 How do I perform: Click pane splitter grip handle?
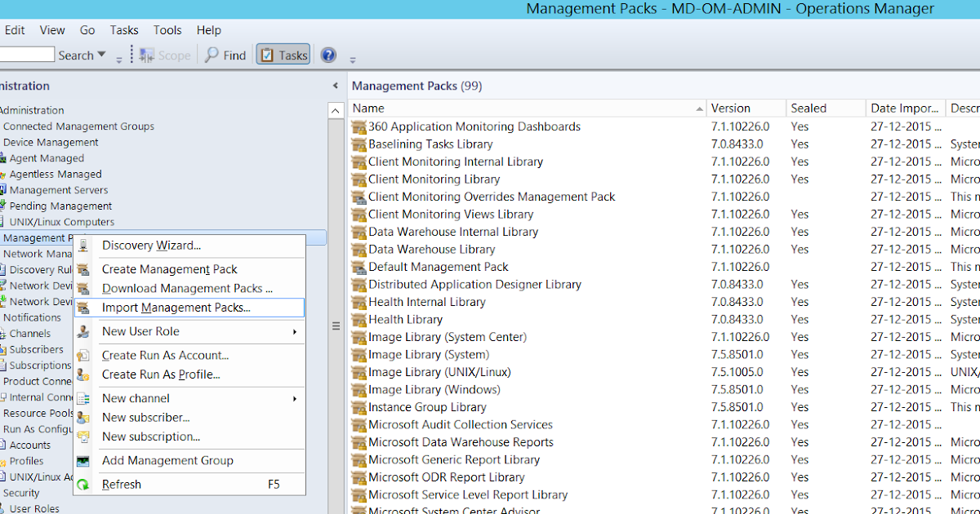pos(335,326)
